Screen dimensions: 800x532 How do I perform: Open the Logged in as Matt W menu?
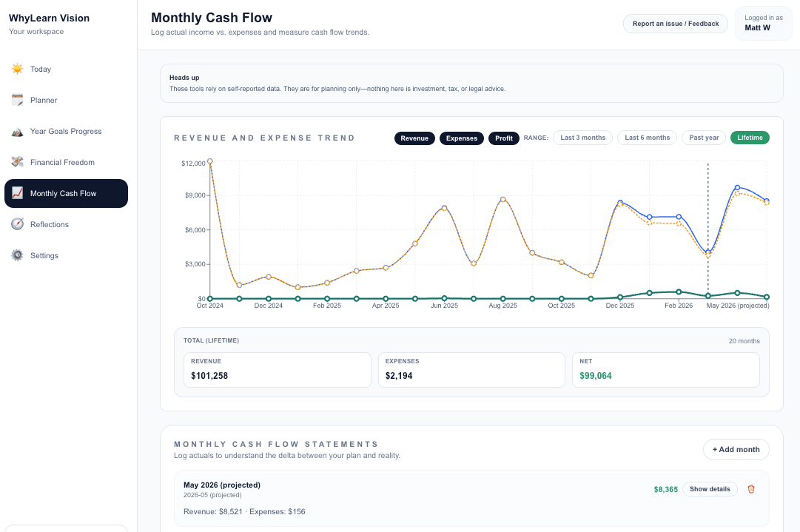tap(763, 23)
